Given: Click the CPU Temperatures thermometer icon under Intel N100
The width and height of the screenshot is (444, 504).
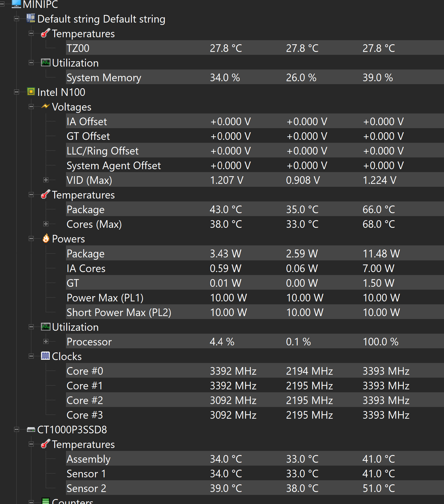Looking at the screenshot, I should click(45, 194).
